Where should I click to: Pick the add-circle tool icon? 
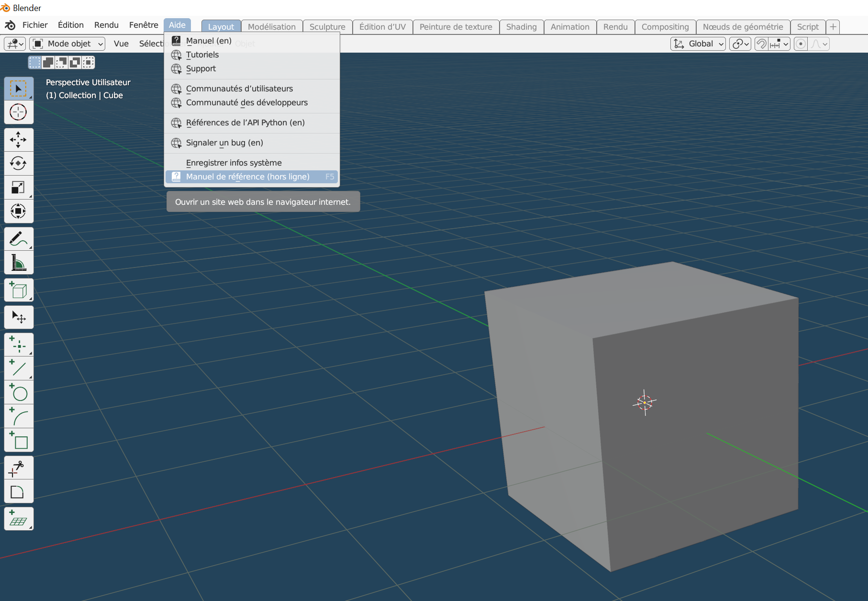pyautogui.click(x=19, y=392)
